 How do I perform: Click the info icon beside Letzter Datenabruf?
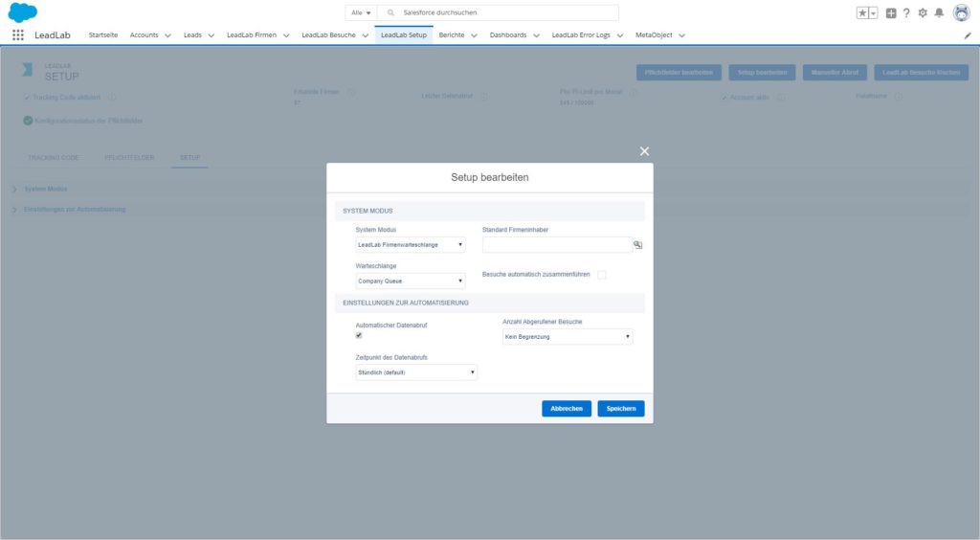(x=483, y=97)
